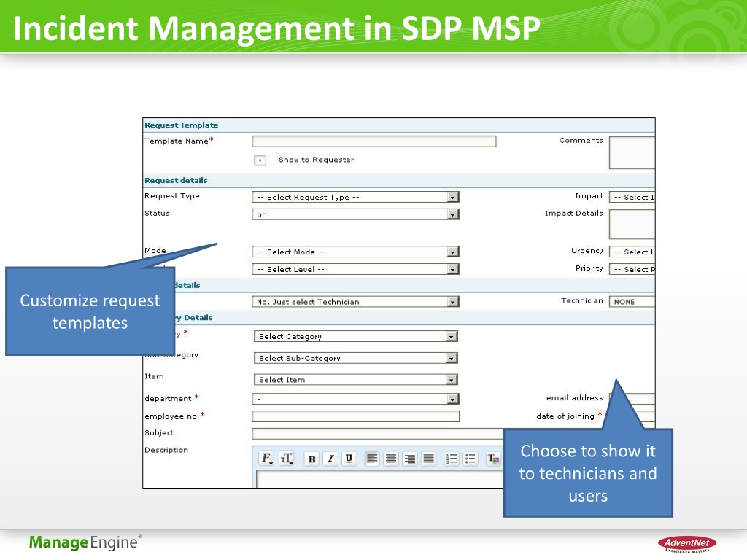Image resolution: width=747 pixels, height=560 pixels.
Task: Open the Status dropdown showing on
Action: point(355,214)
